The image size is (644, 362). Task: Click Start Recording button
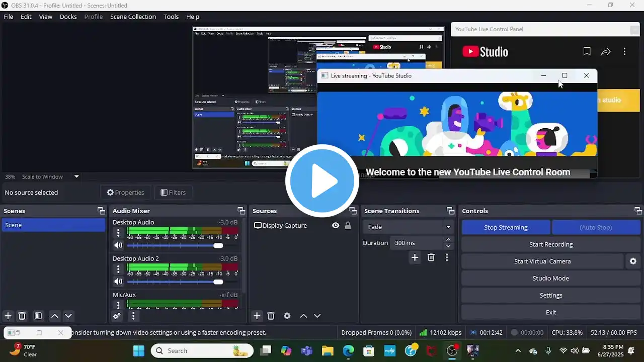(551, 244)
